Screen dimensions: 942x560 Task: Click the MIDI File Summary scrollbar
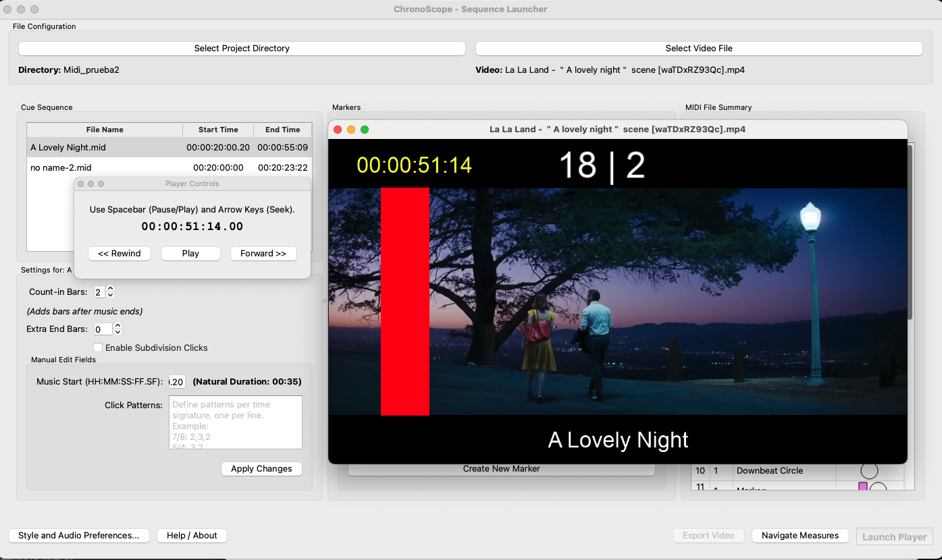[910, 229]
